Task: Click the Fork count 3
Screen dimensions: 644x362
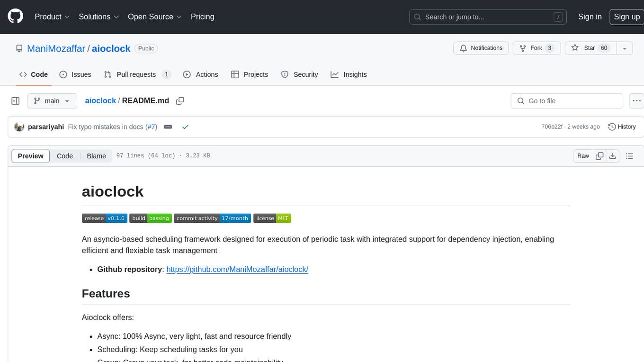Action: point(549,48)
